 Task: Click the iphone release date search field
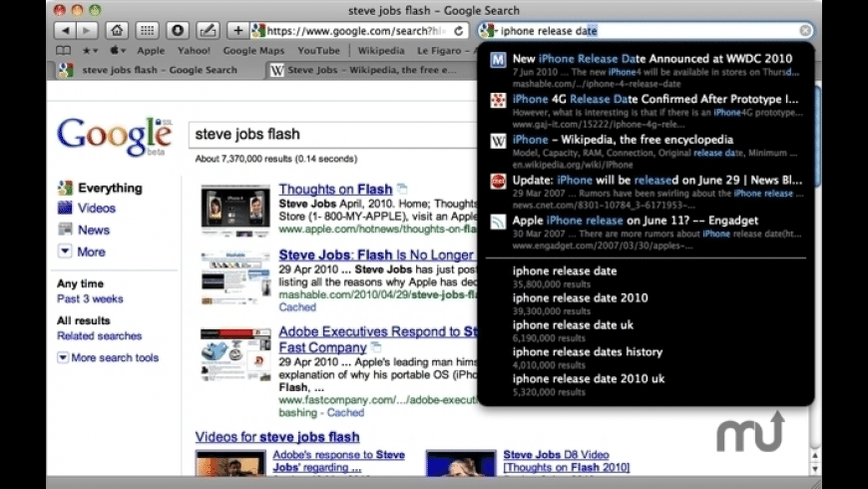pyautogui.click(x=646, y=31)
